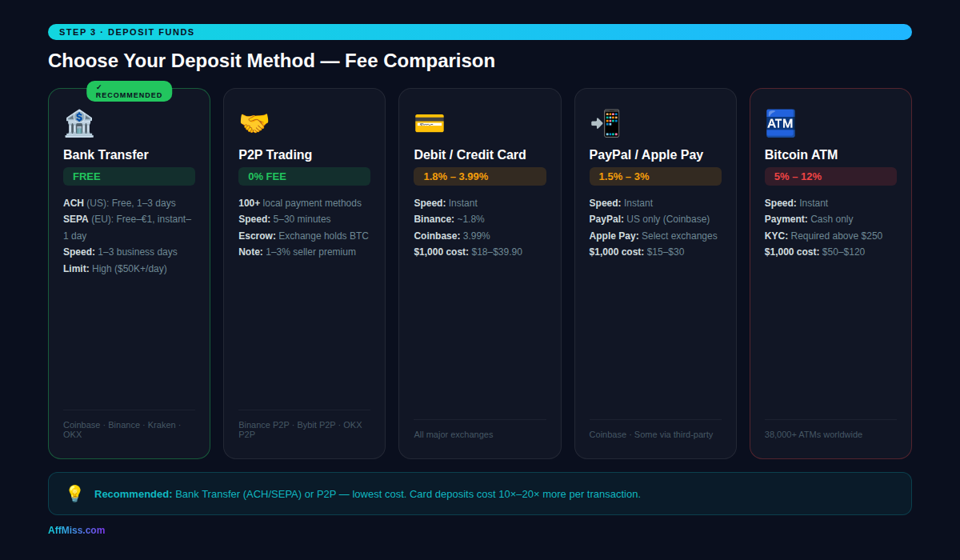Open the AffMiss.com link

tap(76, 530)
